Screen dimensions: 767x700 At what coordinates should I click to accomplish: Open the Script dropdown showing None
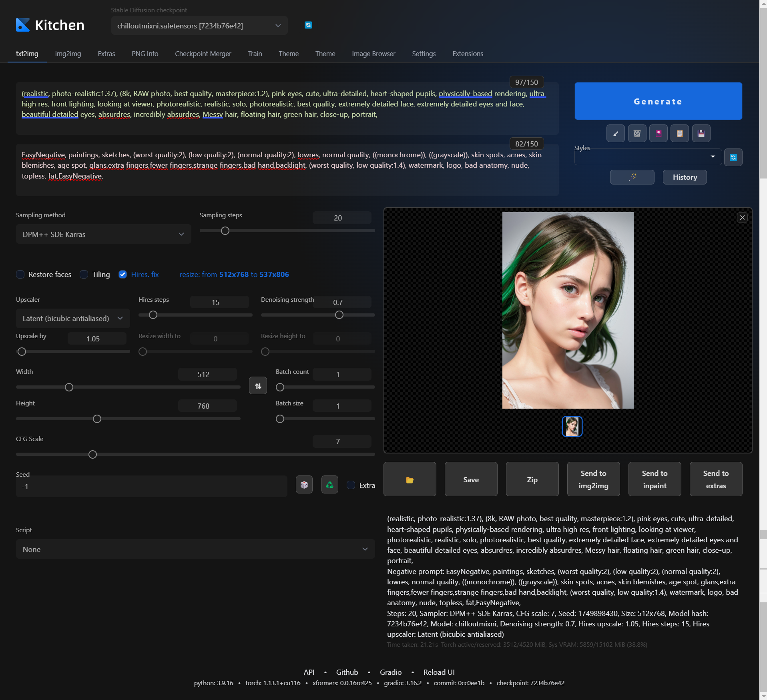tap(195, 550)
